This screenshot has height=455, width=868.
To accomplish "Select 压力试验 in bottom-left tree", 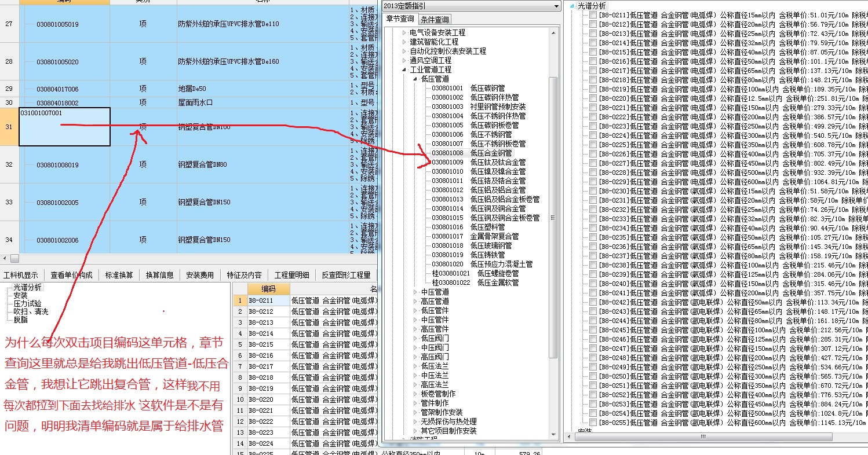I will click(28, 304).
